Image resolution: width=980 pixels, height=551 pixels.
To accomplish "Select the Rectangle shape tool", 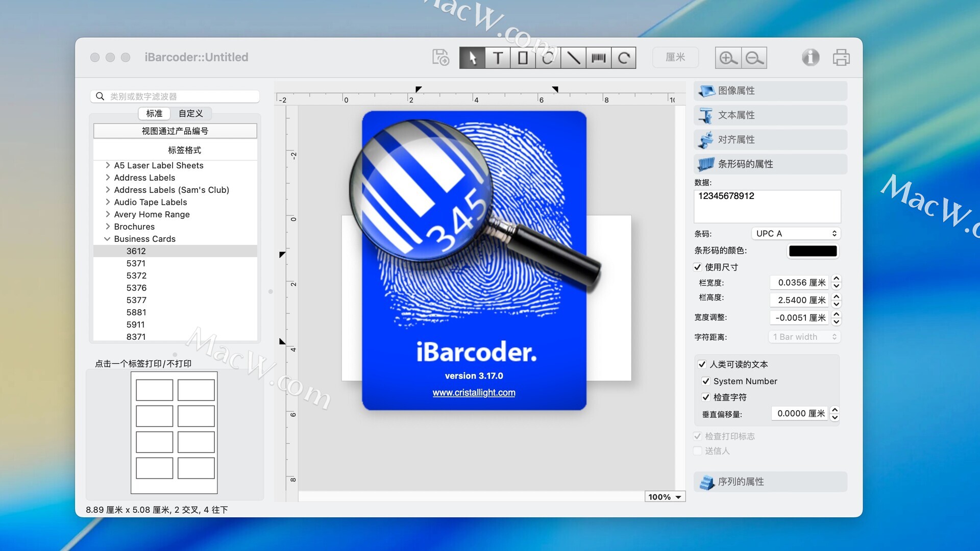I will tap(523, 58).
